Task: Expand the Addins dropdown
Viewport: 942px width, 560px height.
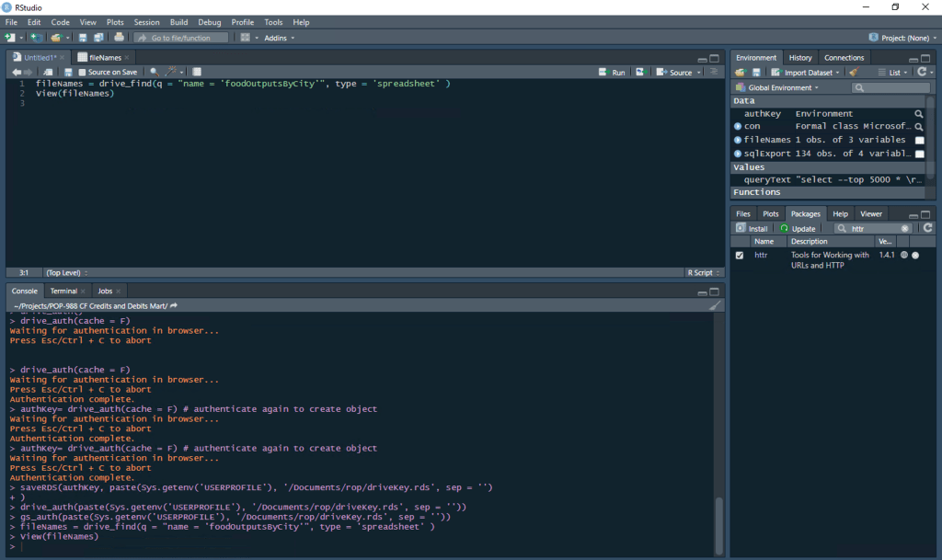Action: [279, 38]
